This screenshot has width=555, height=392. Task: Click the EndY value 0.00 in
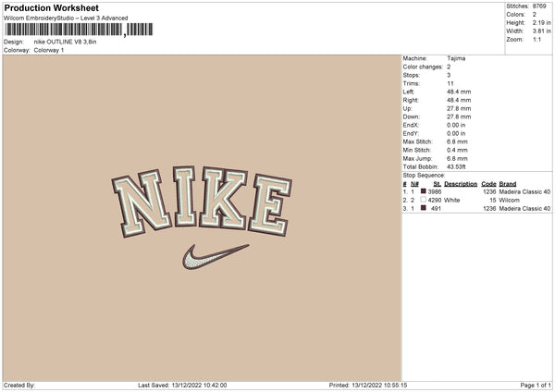click(456, 134)
